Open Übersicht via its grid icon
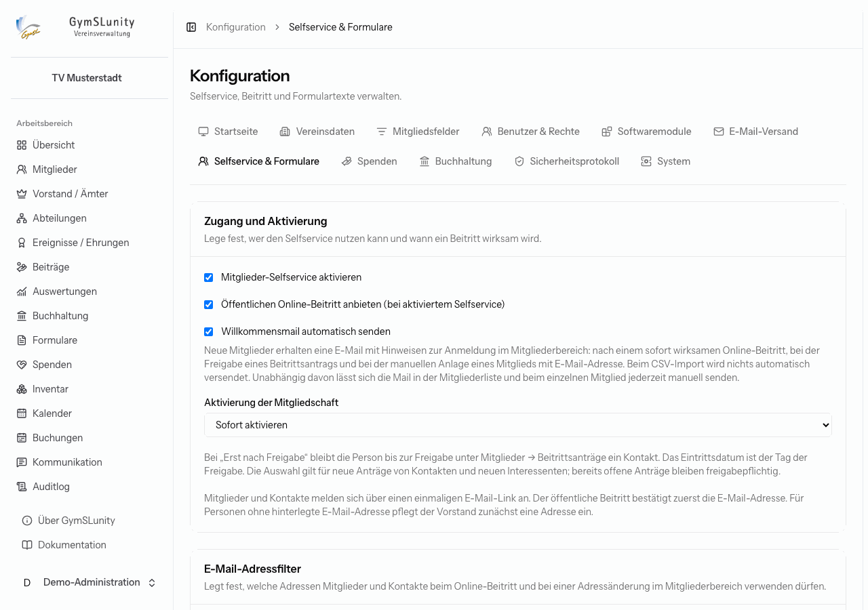This screenshot has height=610, width=868. pyautogui.click(x=22, y=145)
